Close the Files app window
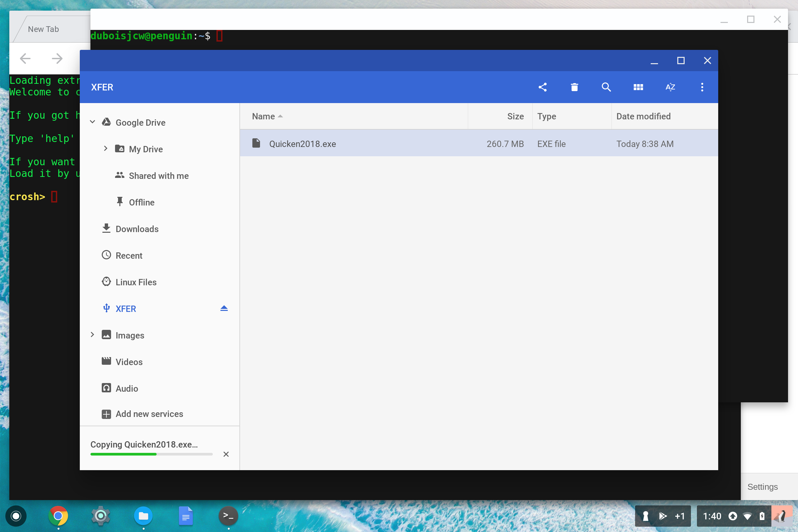The width and height of the screenshot is (798, 532). [x=707, y=61]
